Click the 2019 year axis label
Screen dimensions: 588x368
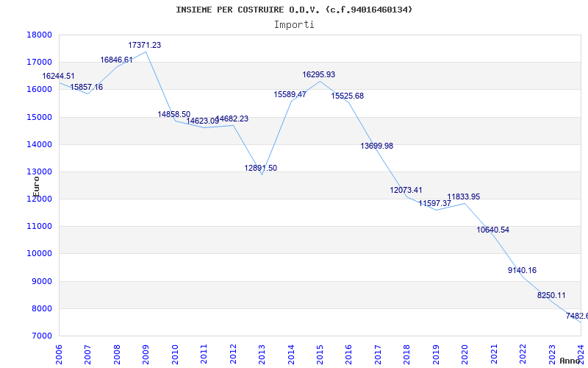[436, 355]
